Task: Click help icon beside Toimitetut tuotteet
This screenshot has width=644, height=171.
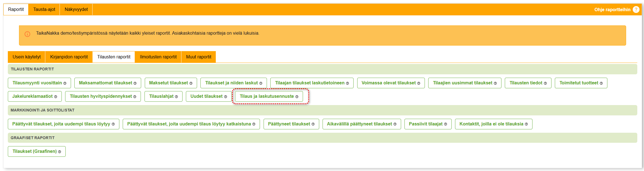Action: click(601, 83)
